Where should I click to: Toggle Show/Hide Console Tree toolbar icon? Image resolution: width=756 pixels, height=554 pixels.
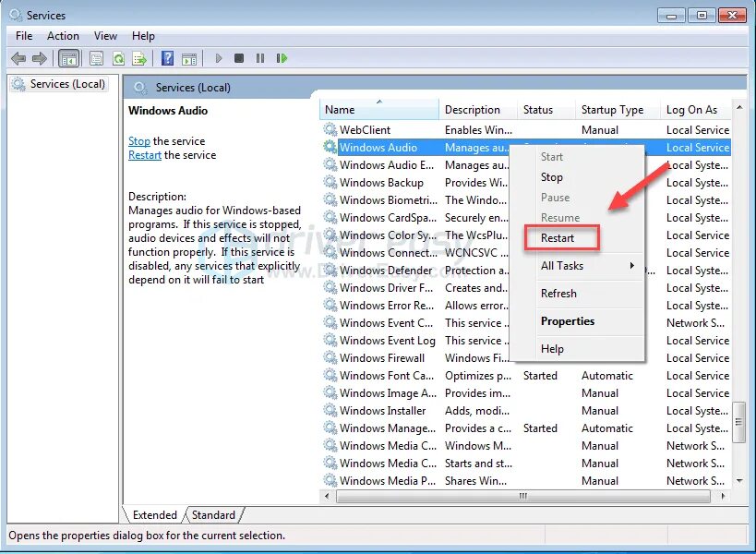pos(68,59)
